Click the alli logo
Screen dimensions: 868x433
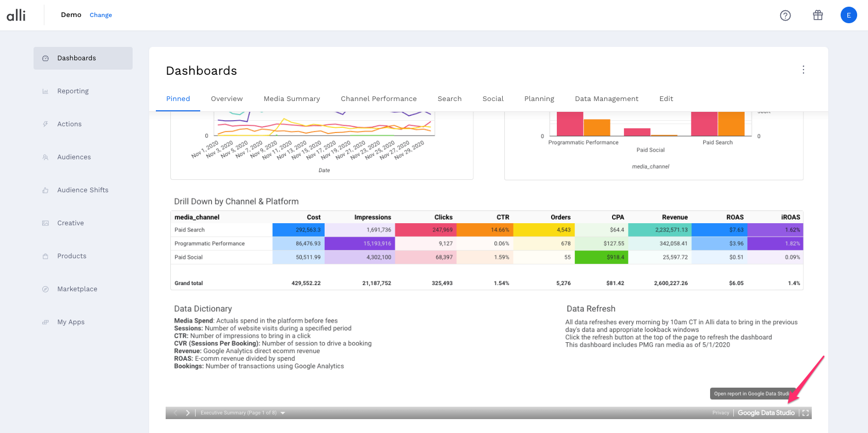click(16, 15)
